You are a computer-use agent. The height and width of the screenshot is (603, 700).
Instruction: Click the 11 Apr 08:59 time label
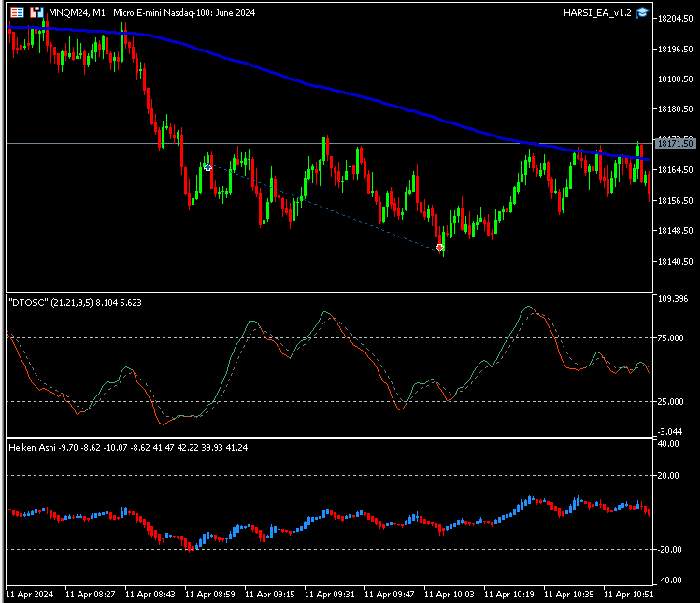[x=210, y=594]
